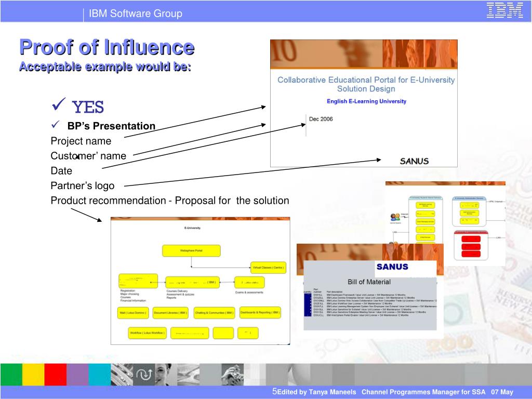Screen dimensions: 532x399
Task: Click the hands photo in footer strip
Action: (232, 375)
